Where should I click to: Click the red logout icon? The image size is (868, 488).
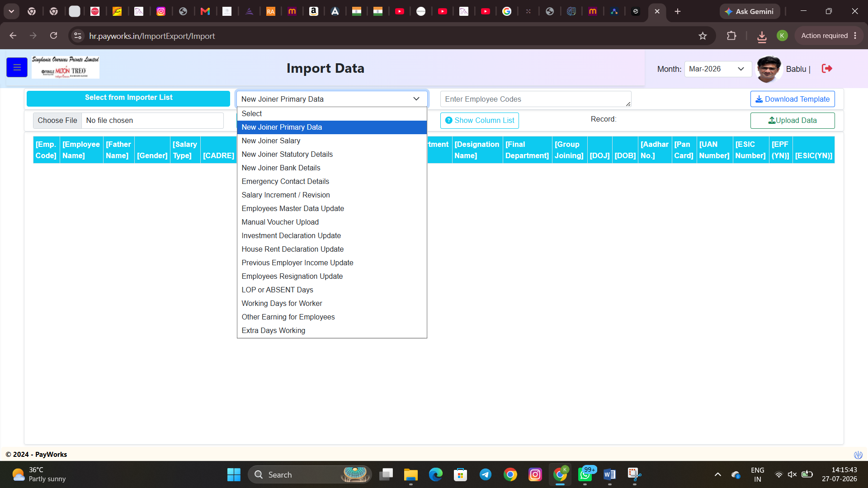coord(827,69)
